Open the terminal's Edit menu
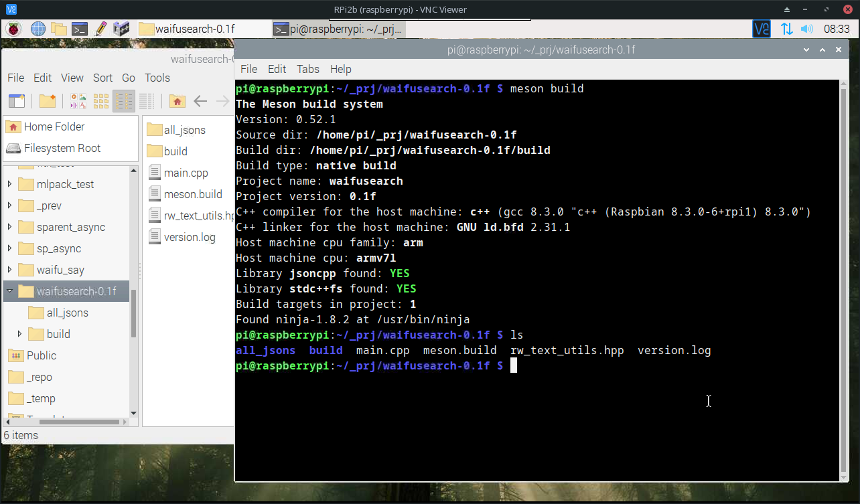The height and width of the screenshot is (504, 860). pos(277,69)
